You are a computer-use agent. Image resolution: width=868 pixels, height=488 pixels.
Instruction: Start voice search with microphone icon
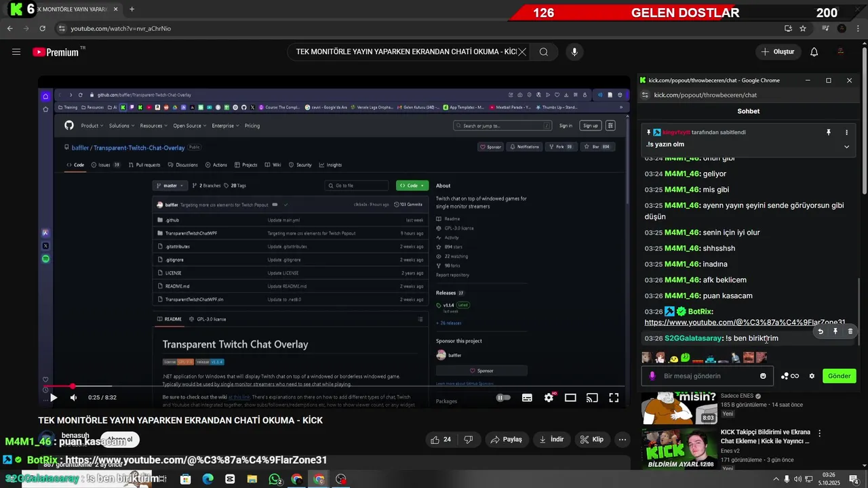tap(574, 52)
